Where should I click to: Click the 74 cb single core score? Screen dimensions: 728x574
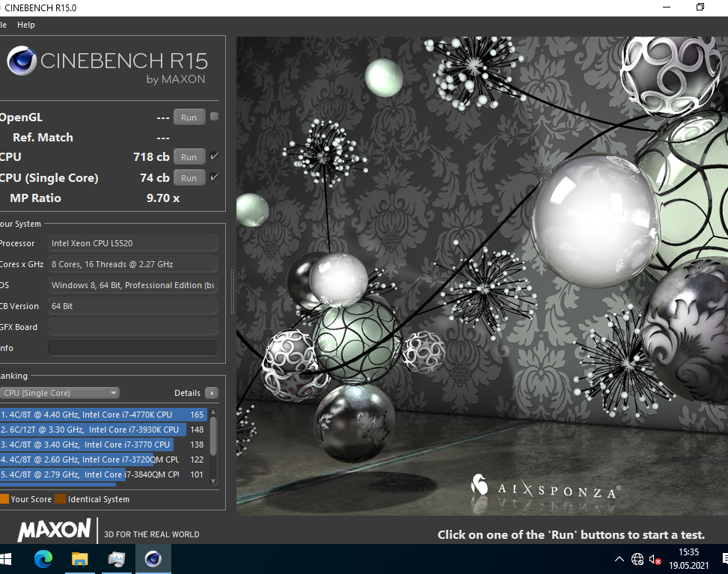[x=155, y=178]
